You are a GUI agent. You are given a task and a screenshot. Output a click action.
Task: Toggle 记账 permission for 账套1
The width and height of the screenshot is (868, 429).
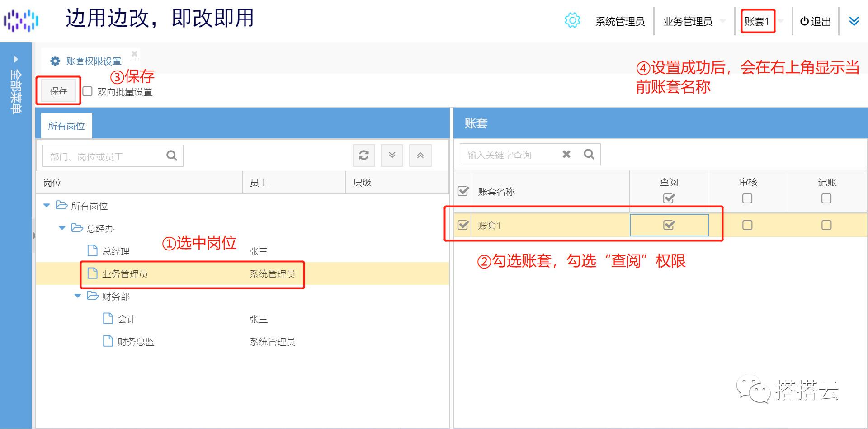pyautogui.click(x=826, y=225)
